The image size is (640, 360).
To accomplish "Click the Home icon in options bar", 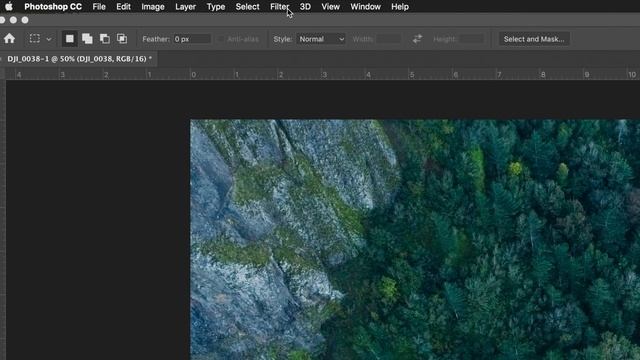I will coord(9,39).
